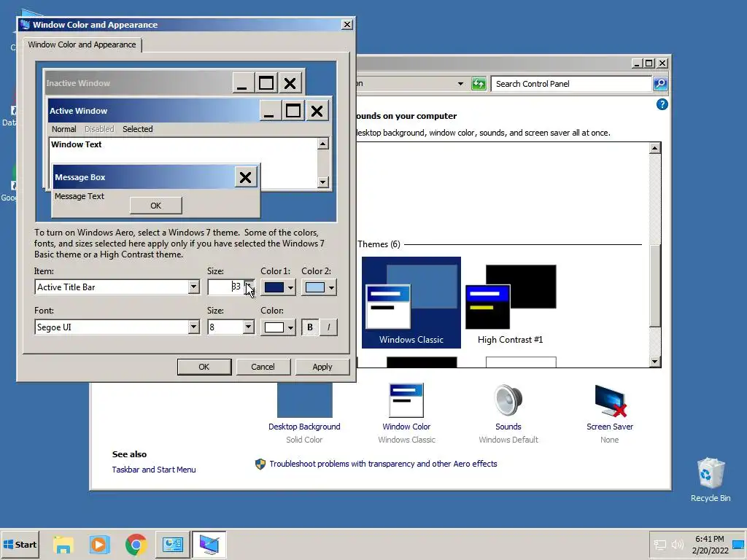Image resolution: width=747 pixels, height=560 pixels.
Task: Open the font Size dropdown showing 8
Action: tap(231, 327)
